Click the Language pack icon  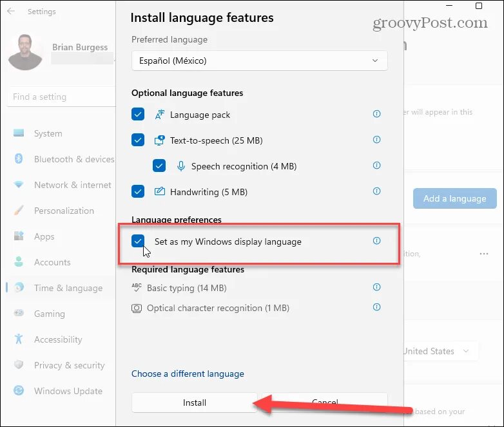[160, 115]
